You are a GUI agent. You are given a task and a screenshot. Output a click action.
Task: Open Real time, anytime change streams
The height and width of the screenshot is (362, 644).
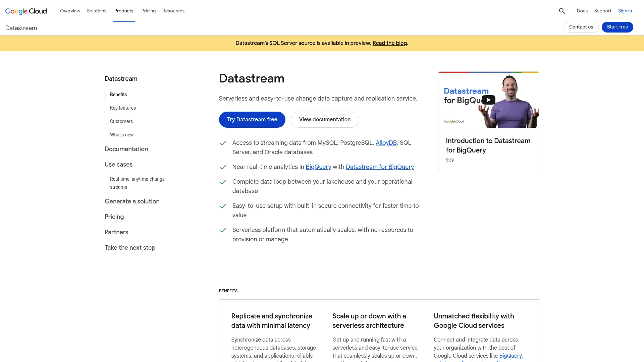pos(137,183)
